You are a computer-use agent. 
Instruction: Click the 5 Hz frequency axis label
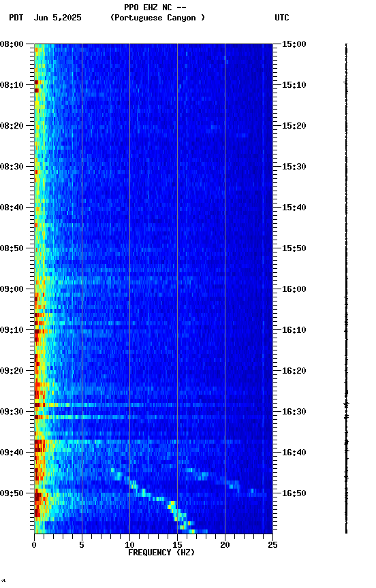82,545
